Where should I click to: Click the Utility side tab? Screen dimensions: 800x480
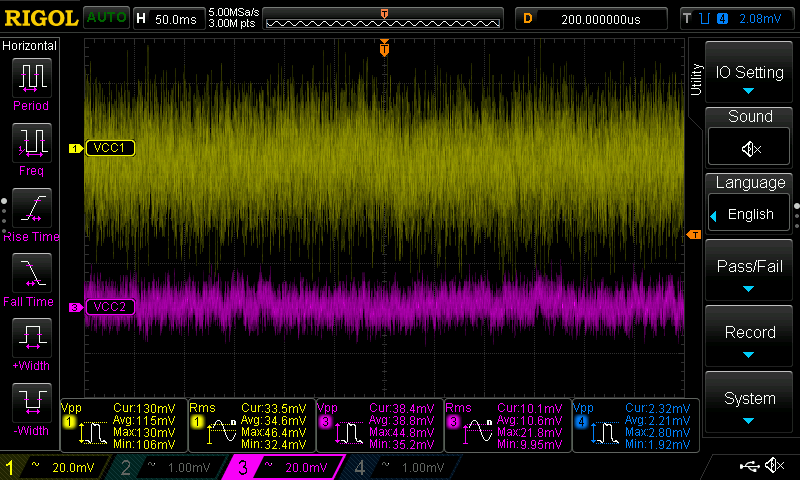696,80
